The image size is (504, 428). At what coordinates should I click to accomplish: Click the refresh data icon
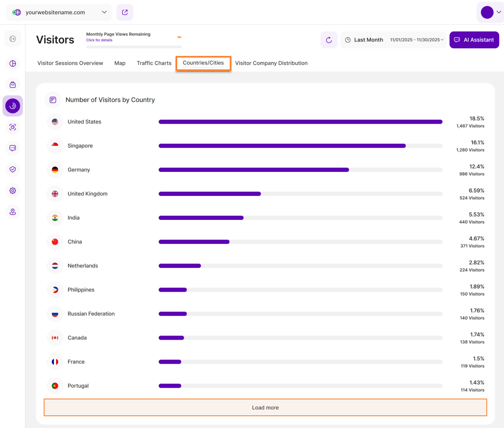point(329,40)
